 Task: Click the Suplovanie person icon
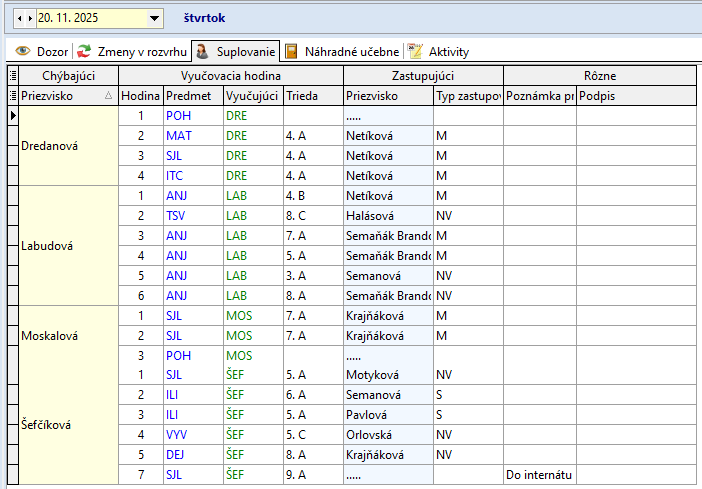[x=202, y=51]
